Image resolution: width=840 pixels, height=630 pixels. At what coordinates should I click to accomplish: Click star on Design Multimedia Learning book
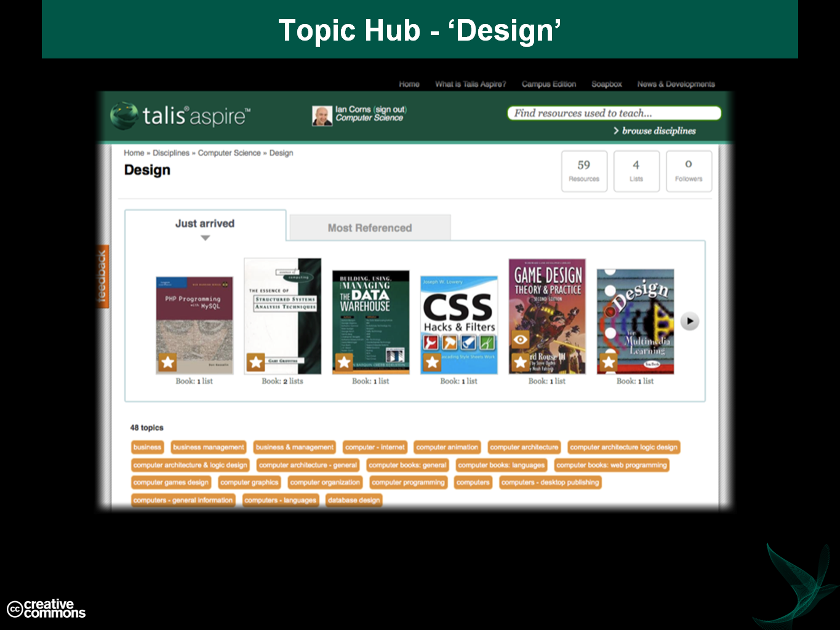pos(608,362)
